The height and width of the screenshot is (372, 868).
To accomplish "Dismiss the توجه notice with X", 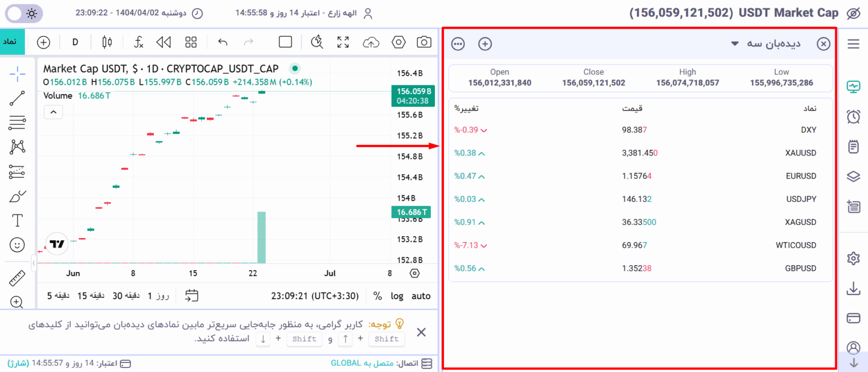I will click(x=421, y=332).
